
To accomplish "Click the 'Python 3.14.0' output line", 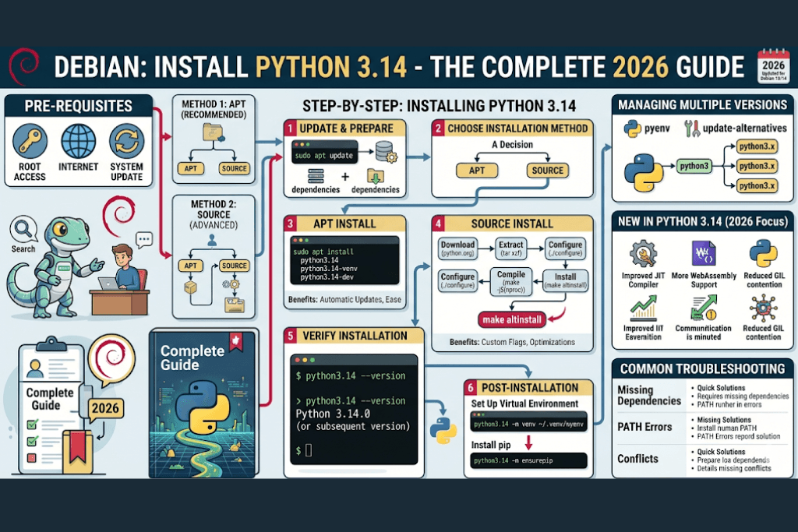I will click(333, 414).
